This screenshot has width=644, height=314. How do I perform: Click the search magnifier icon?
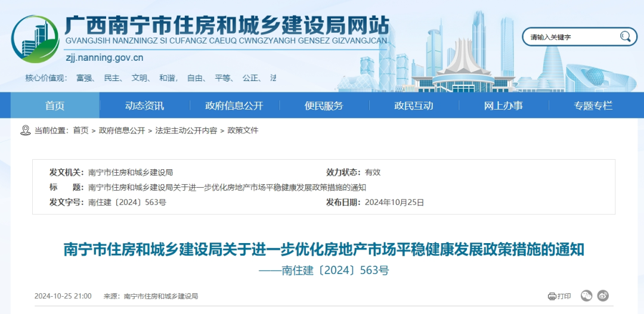(625, 36)
